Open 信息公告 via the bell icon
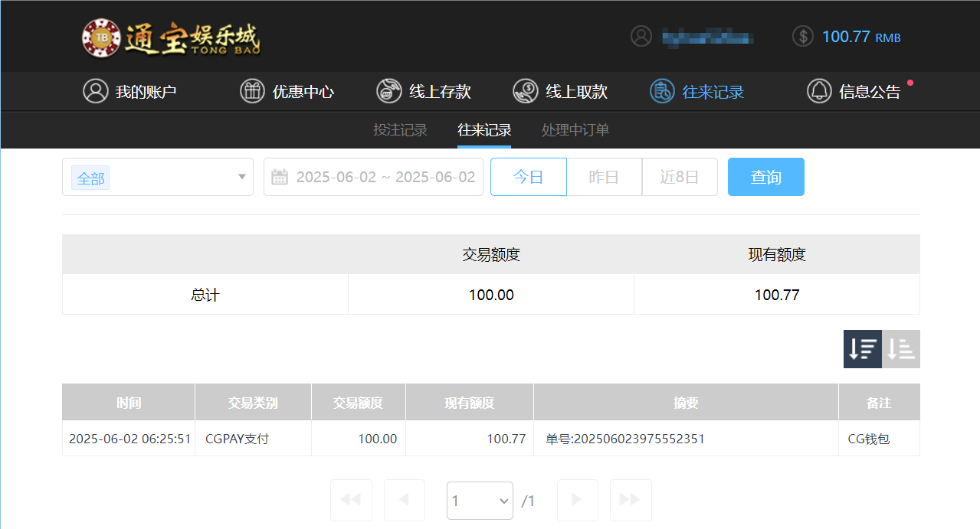Viewport: 980px width, 529px height. pyautogui.click(x=818, y=91)
